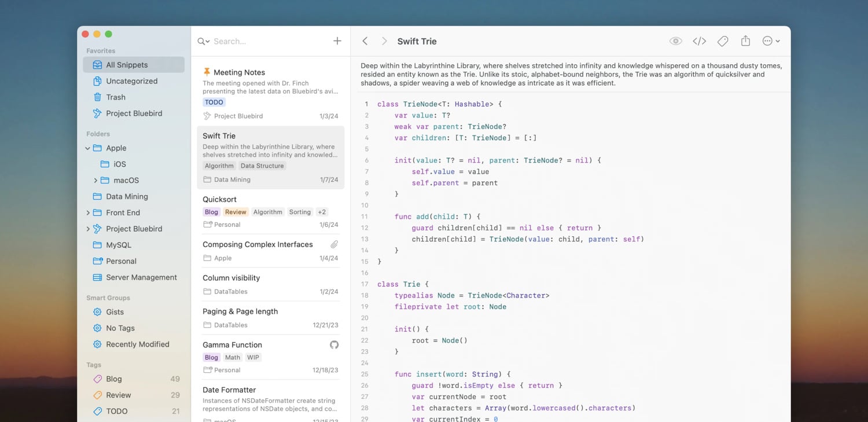
Task: Go forward with the right chevron
Action: [384, 41]
